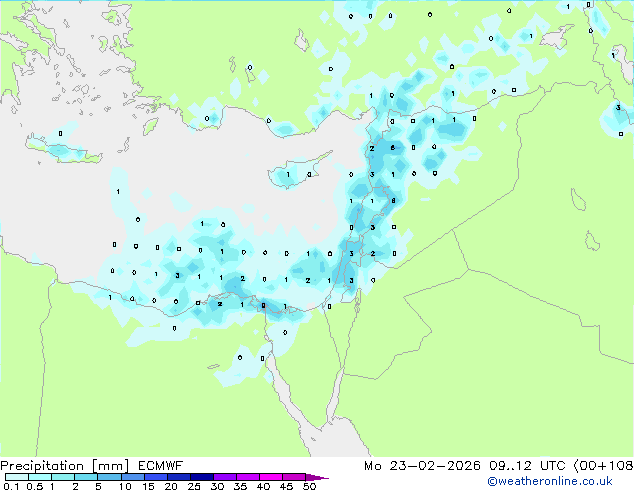Click the above-50 mm arrow at legend end
This screenshot has width=634, height=490.
pos(317,477)
